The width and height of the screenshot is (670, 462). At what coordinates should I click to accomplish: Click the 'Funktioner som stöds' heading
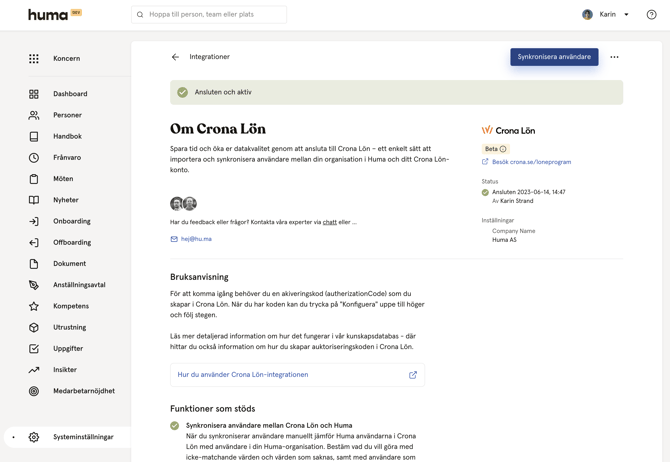tap(212, 409)
